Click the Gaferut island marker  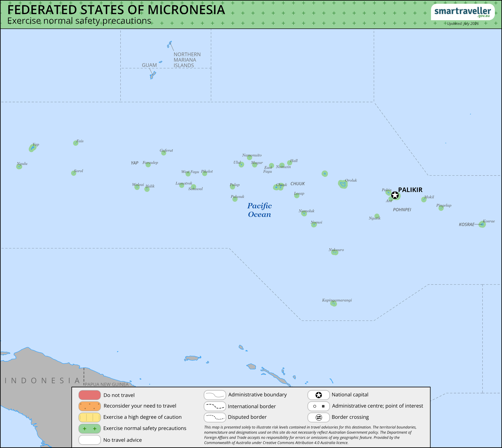[163, 153]
